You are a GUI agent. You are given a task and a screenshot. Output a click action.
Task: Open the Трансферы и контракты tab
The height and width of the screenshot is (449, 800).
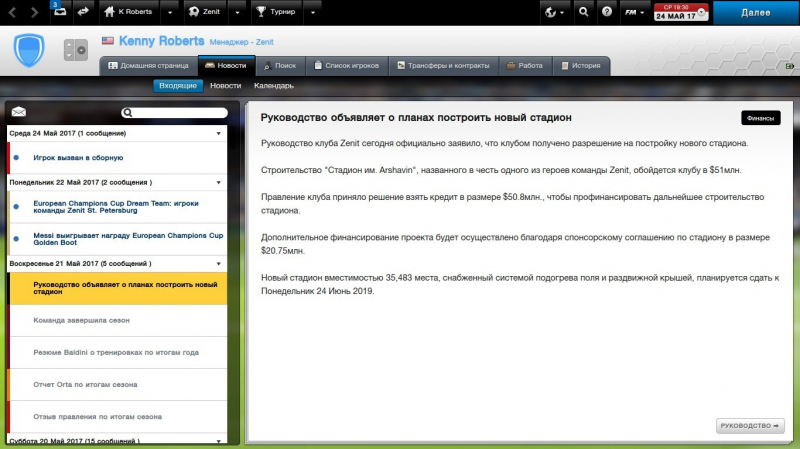point(443,66)
